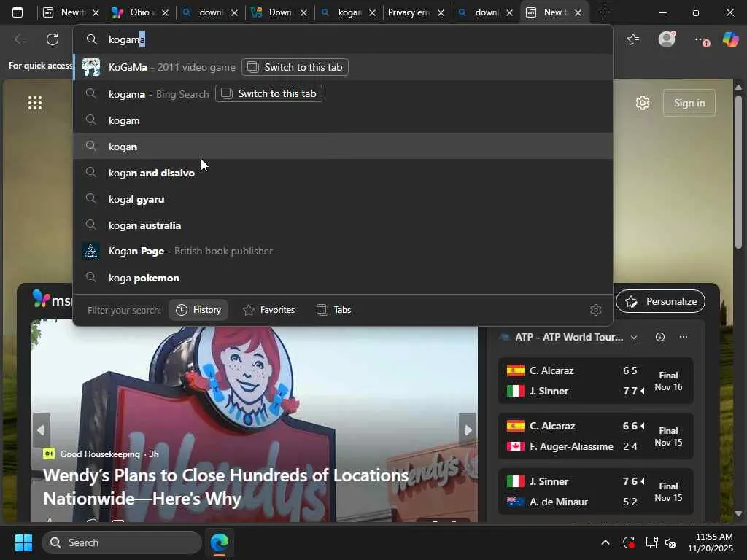Click the scrollbar down arrow
Screen dimensions: 747x560
(x=739, y=514)
